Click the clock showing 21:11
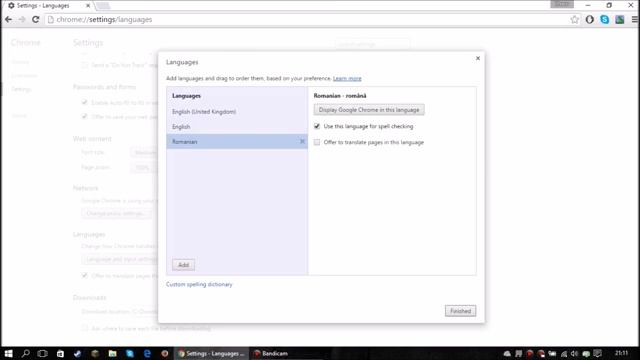 click(621, 353)
